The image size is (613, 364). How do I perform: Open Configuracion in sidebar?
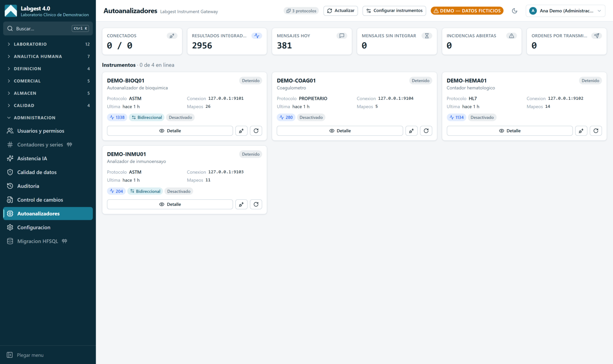(x=48, y=227)
